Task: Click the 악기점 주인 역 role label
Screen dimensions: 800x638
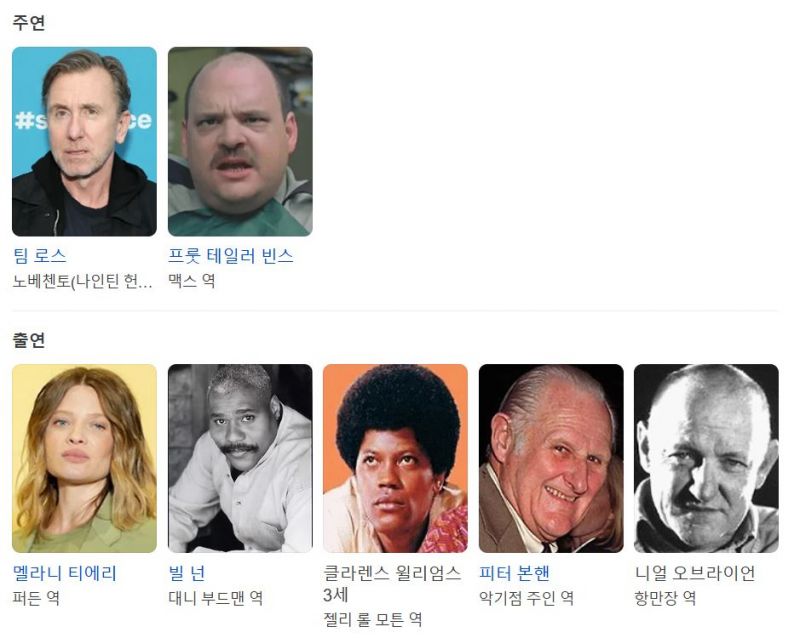Action: coord(527,598)
